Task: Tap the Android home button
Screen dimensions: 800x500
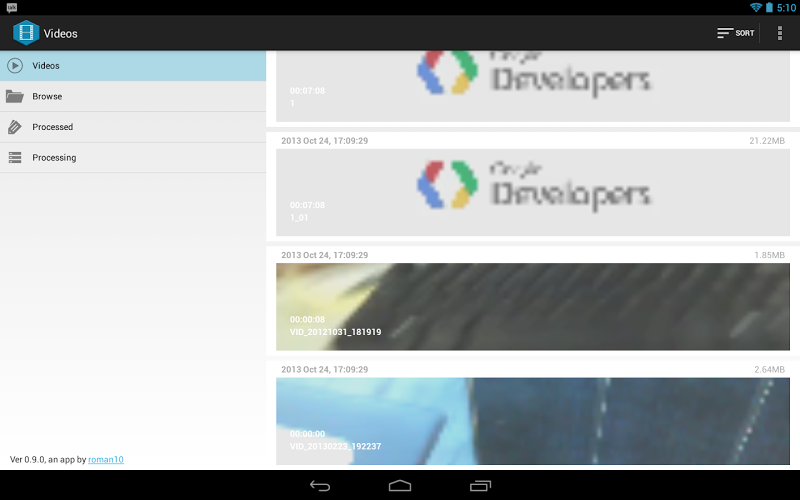Action: [x=399, y=486]
